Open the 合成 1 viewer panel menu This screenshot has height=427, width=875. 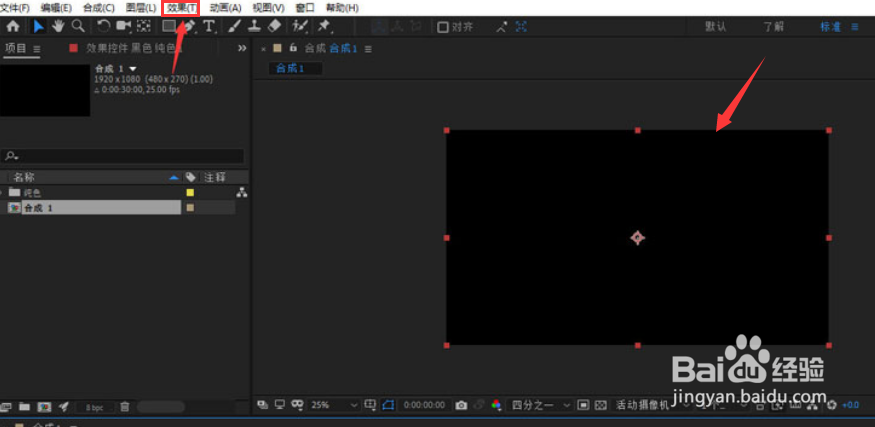(x=368, y=49)
